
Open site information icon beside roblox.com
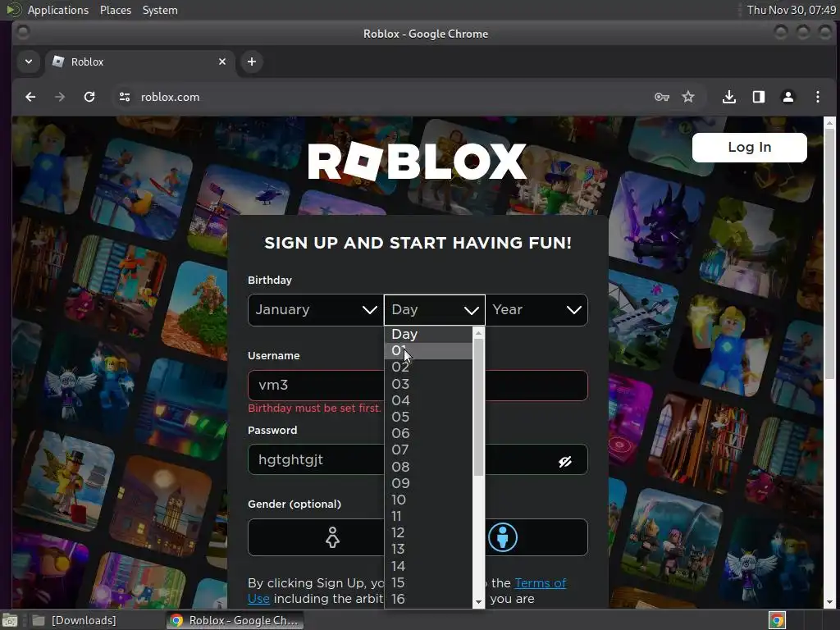point(125,97)
